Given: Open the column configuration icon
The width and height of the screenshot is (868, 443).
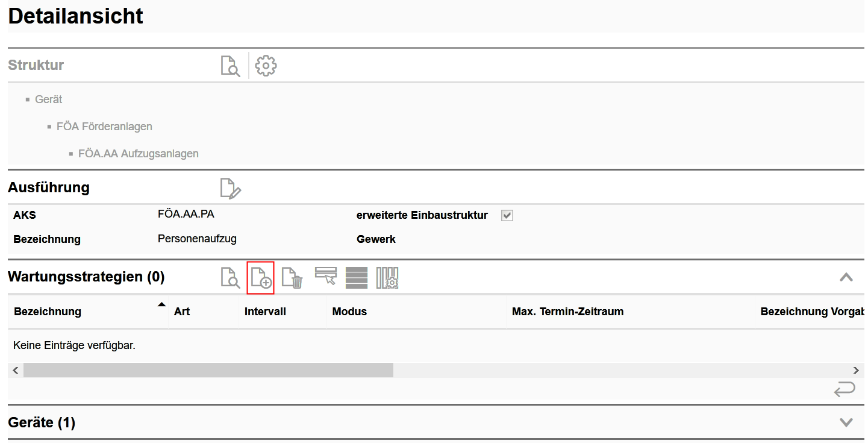Looking at the screenshot, I should 387,278.
